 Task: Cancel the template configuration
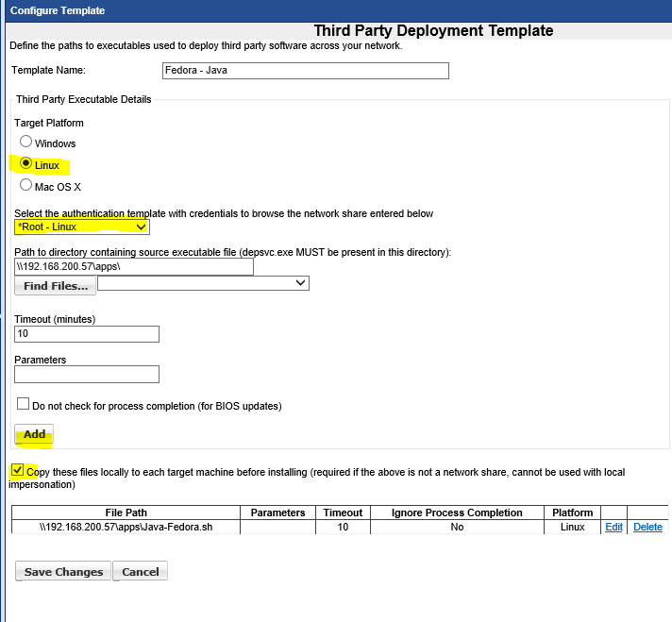(x=141, y=571)
